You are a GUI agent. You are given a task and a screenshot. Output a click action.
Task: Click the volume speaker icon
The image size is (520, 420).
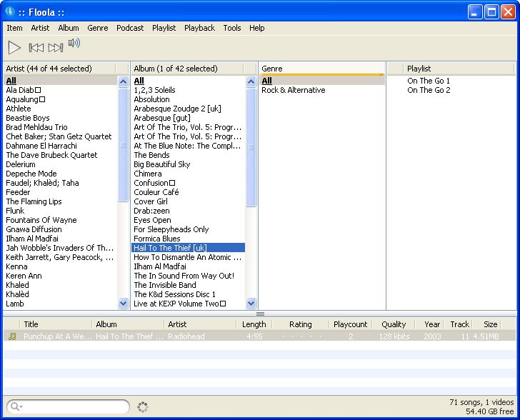tap(74, 44)
